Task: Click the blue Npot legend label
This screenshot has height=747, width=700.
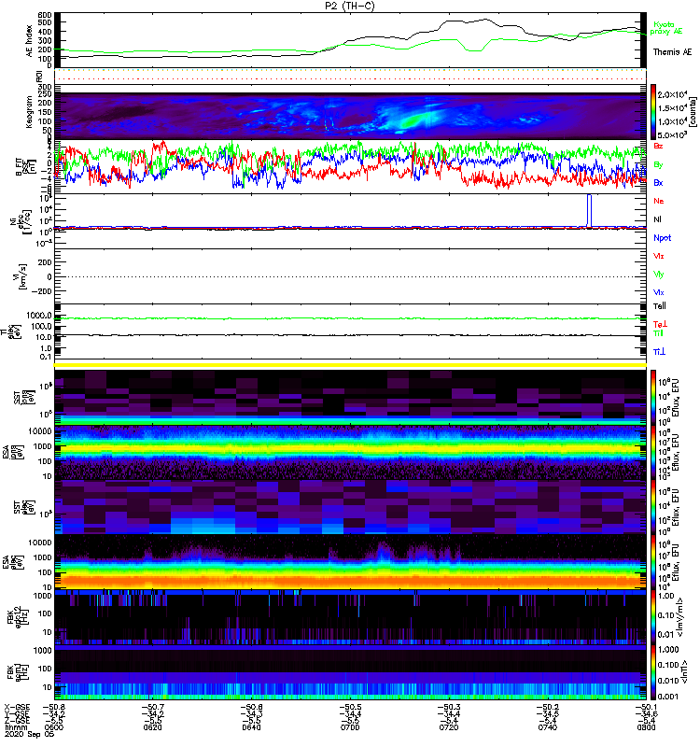Action: click(x=662, y=238)
